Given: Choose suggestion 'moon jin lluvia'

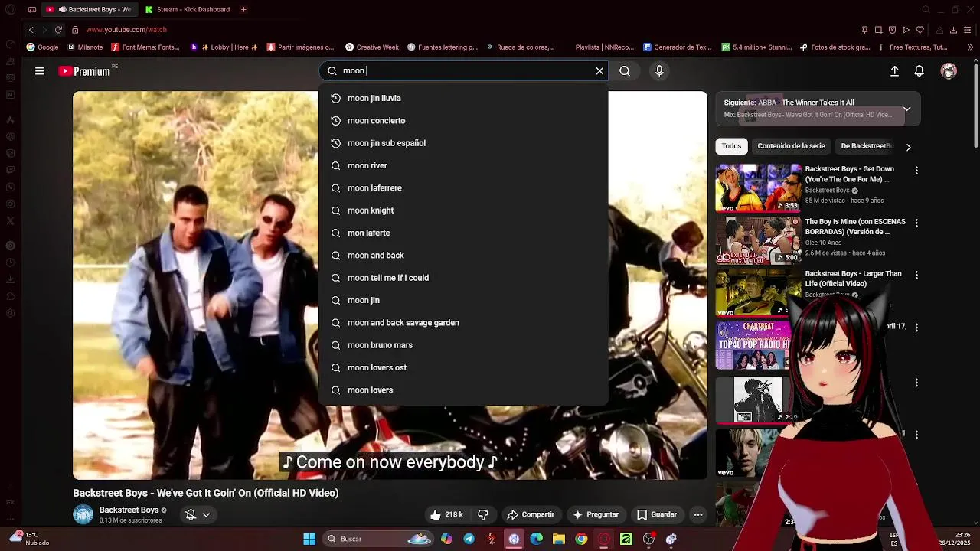Looking at the screenshot, I should [x=463, y=98].
